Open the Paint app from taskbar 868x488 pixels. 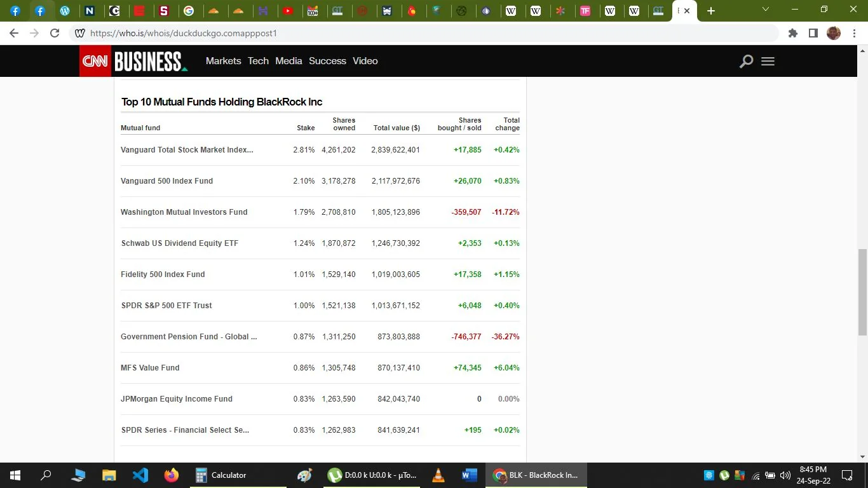point(305,475)
